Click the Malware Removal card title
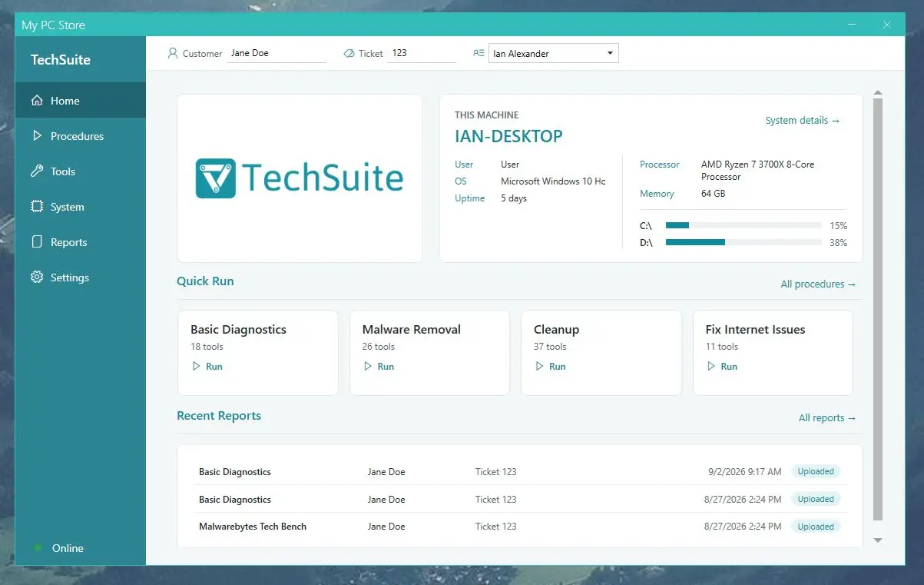The height and width of the screenshot is (585, 924). (411, 329)
